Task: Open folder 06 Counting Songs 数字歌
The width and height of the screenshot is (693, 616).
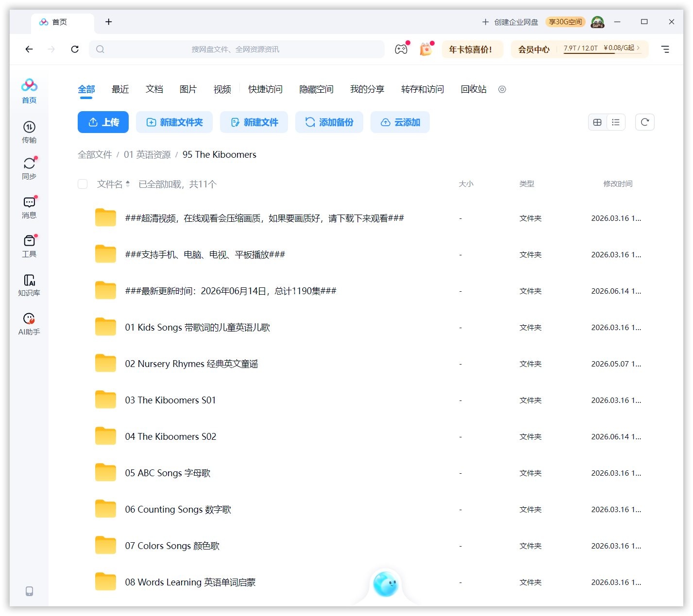Action: tap(178, 509)
